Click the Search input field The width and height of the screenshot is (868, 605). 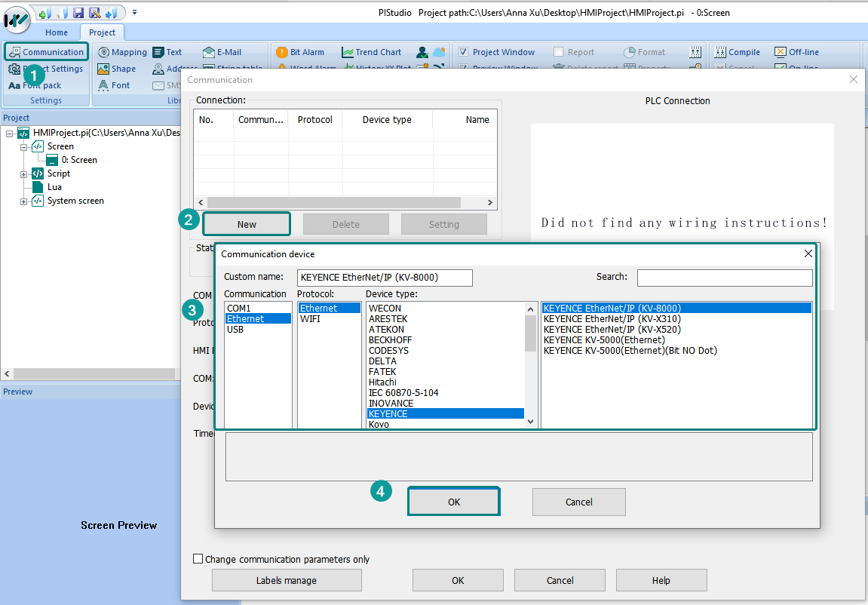pyautogui.click(x=725, y=278)
